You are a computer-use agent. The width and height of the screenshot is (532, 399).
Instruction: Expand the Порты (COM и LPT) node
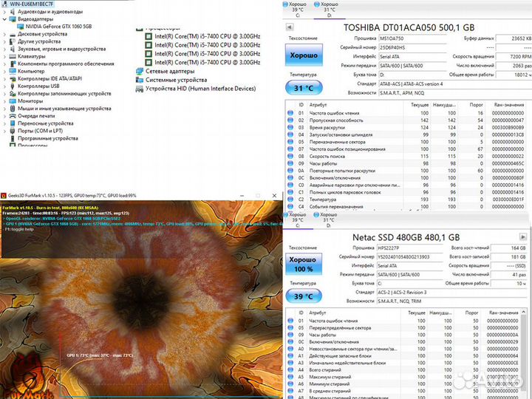click(x=4, y=131)
